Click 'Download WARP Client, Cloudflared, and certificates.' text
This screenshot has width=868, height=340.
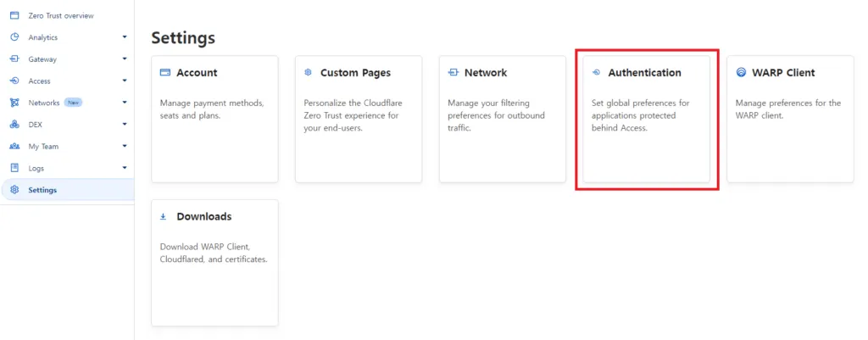(x=214, y=253)
